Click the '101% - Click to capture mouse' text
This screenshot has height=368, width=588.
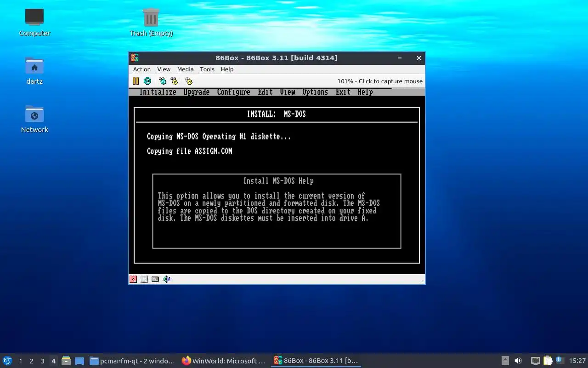point(380,81)
